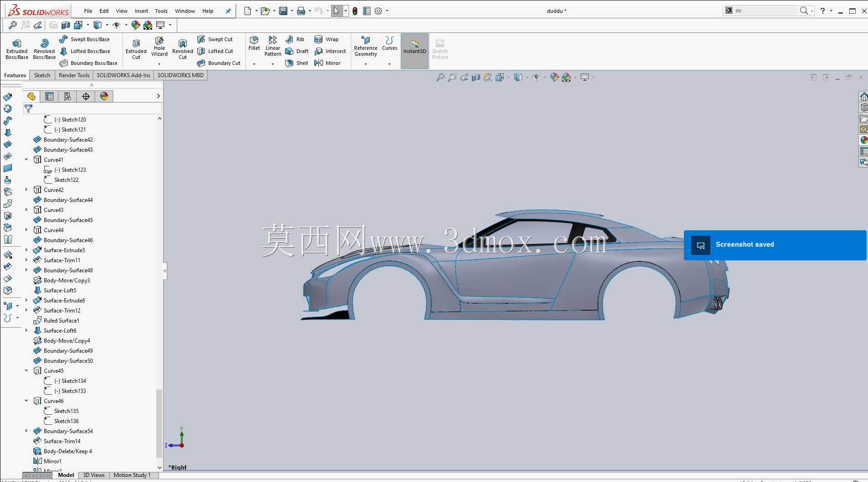Open the Hole Wizard
Image resolution: width=868 pixels, height=482 pixels.
tap(159, 47)
